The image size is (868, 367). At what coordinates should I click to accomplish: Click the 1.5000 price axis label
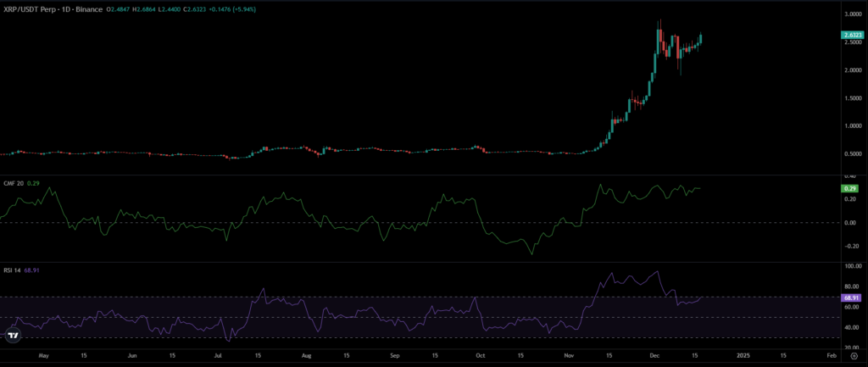[853, 98]
